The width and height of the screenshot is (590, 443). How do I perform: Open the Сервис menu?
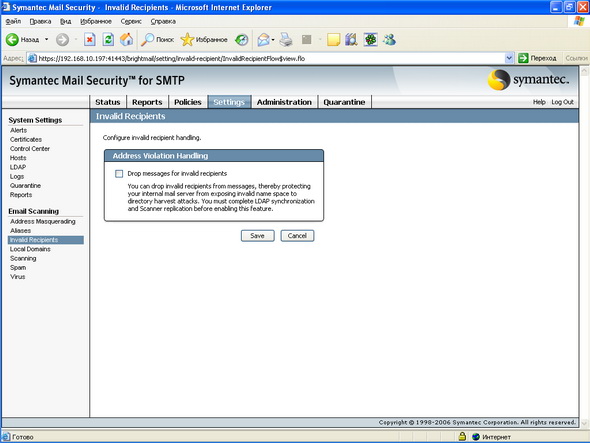coord(131,21)
